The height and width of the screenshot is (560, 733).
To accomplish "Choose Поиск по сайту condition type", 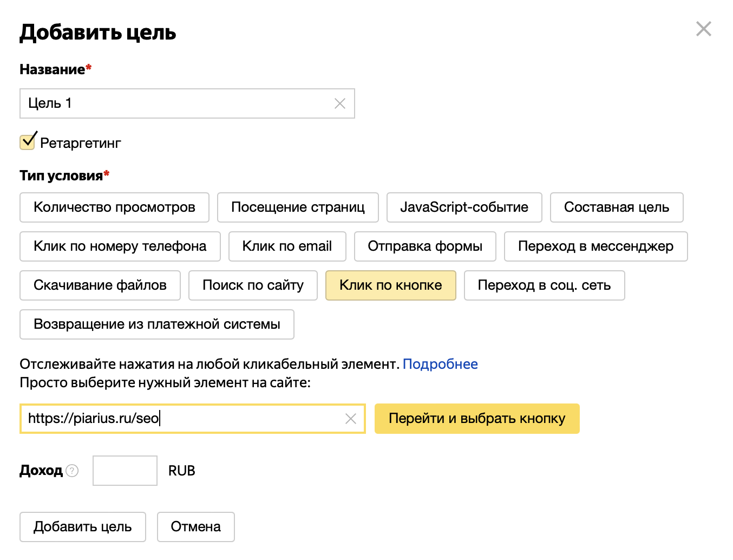I will click(253, 285).
